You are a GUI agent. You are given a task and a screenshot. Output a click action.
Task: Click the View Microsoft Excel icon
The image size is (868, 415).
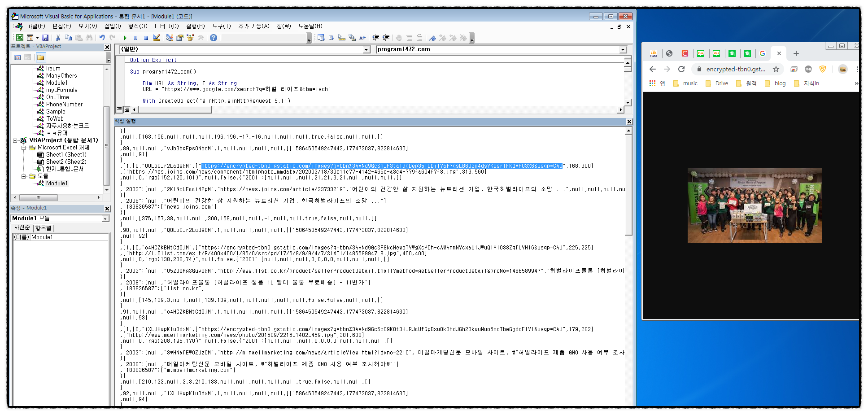20,38
